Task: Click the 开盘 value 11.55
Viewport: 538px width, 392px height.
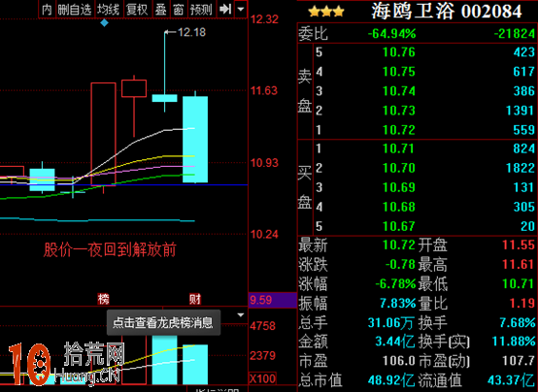Action: [x=519, y=245]
